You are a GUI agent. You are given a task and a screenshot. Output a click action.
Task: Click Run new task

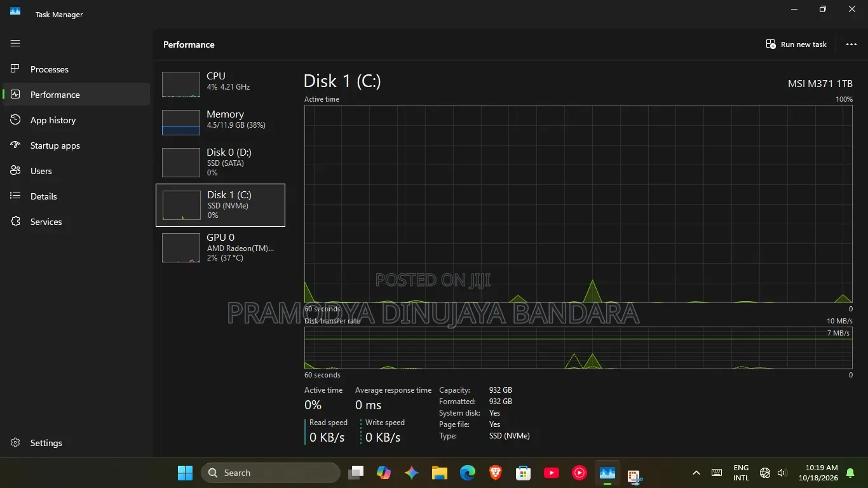[x=796, y=44]
